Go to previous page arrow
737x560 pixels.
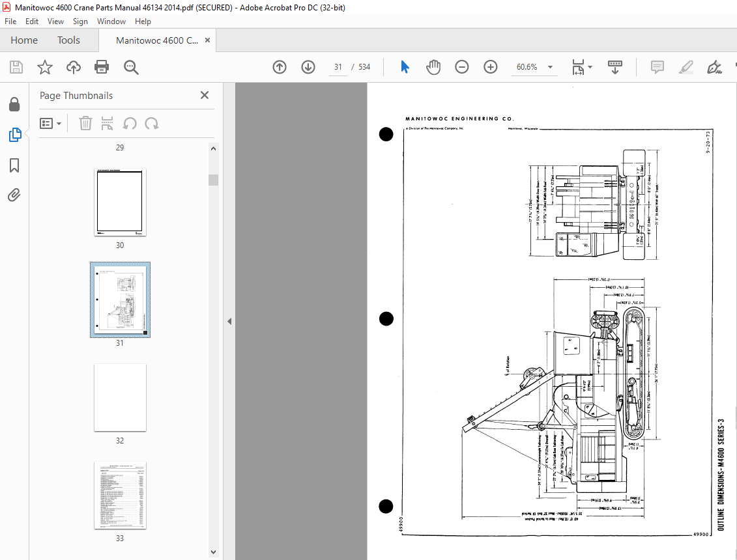(x=279, y=67)
